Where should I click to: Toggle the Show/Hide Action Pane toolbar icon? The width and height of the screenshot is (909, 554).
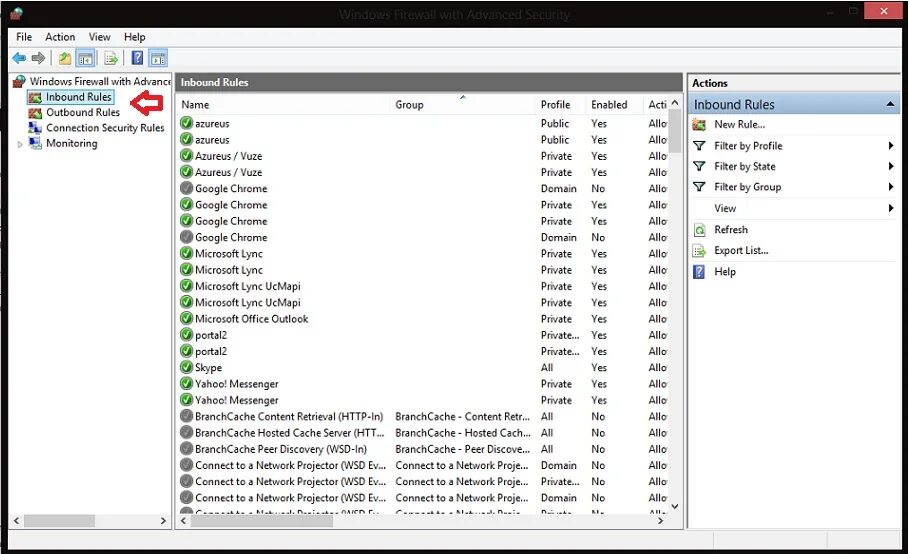pos(158,58)
